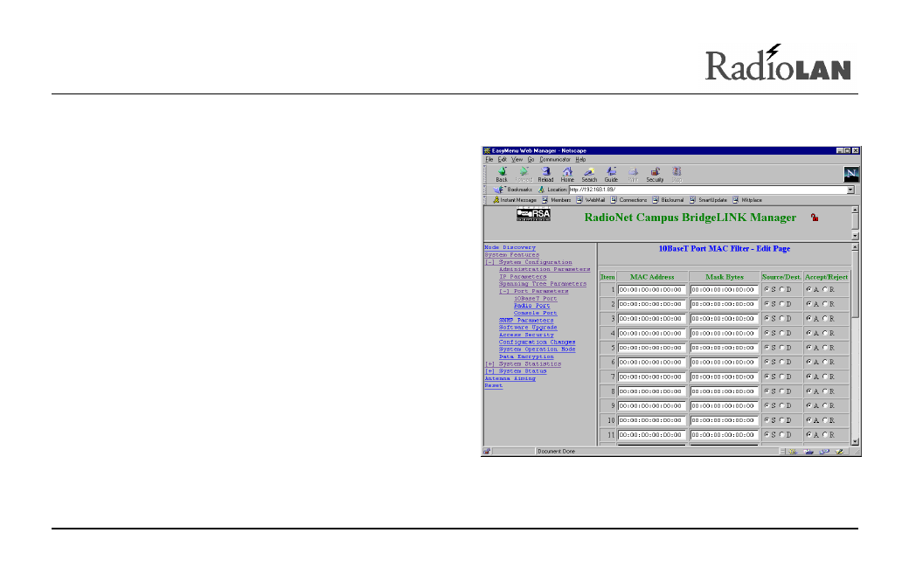Open the SmartUpdate bookmark button
This screenshot has width=909, height=588.
pyautogui.click(x=708, y=200)
